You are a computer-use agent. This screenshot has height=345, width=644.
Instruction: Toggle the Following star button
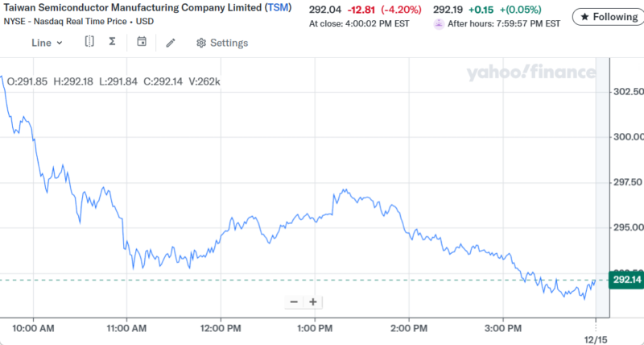click(x=607, y=17)
